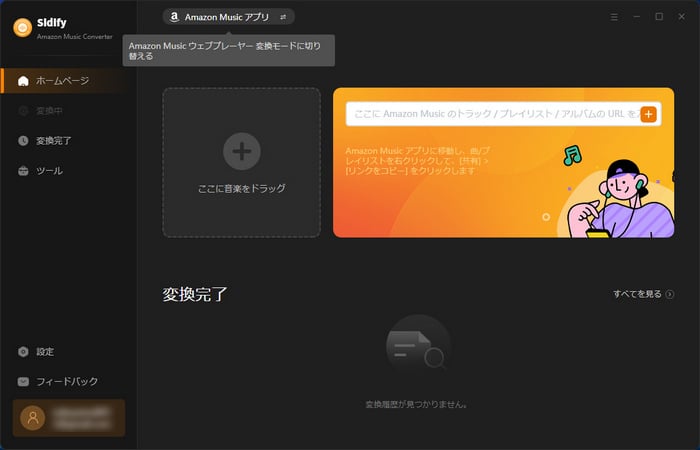Toggle conversion mode with the swap arrows icon
The width and height of the screenshot is (700, 450).
point(283,17)
